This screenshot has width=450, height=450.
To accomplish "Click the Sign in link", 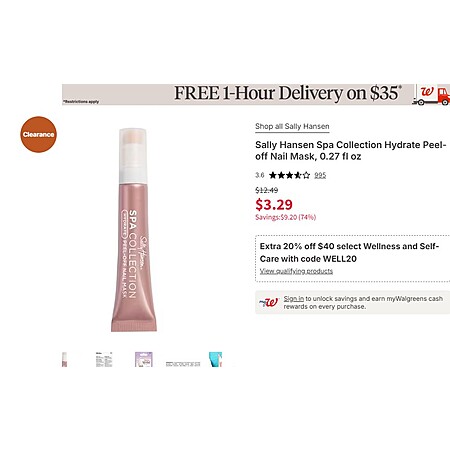I will pos(294,299).
